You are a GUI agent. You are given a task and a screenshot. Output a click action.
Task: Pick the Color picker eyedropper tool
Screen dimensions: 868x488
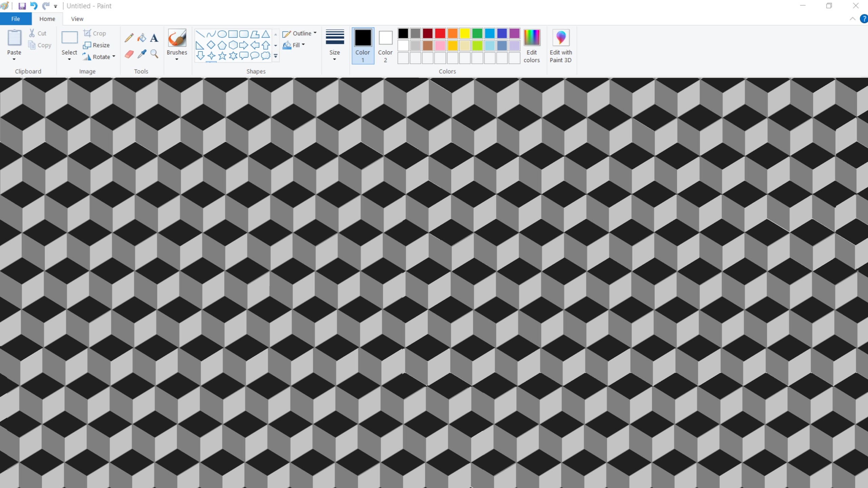142,54
